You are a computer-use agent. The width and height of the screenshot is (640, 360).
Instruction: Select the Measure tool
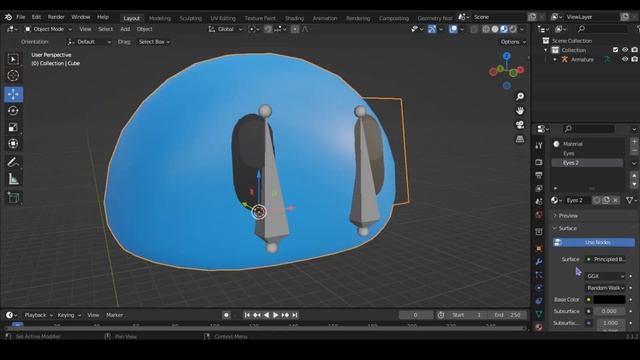(13, 179)
